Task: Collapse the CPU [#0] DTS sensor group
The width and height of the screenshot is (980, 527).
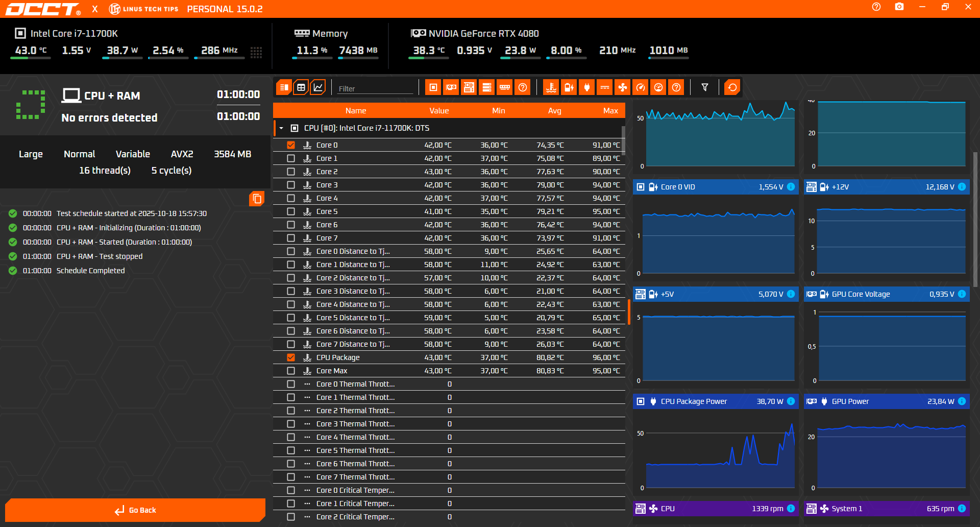Action: pos(281,128)
